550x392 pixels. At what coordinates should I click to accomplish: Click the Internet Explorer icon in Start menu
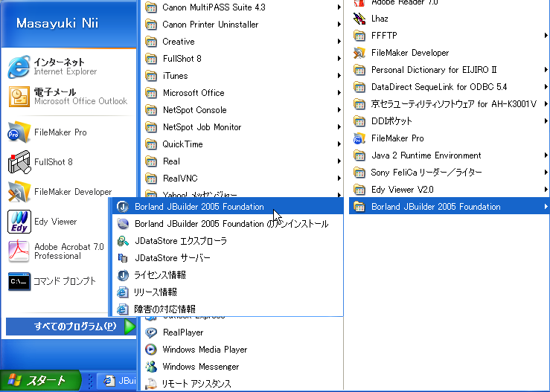(19, 67)
